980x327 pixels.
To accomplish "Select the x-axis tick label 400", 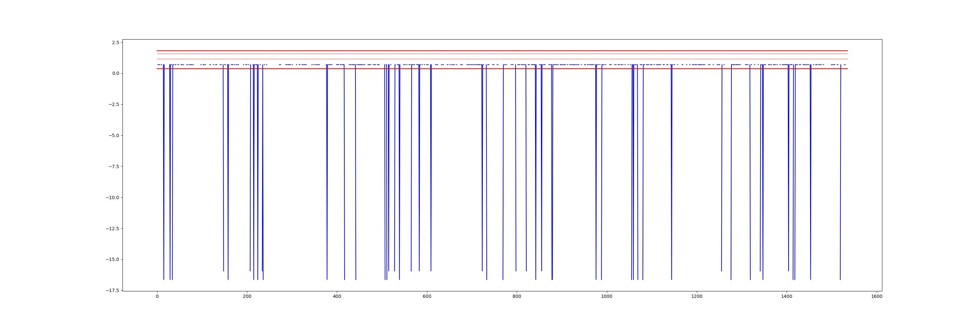I will click(x=337, y=297).
